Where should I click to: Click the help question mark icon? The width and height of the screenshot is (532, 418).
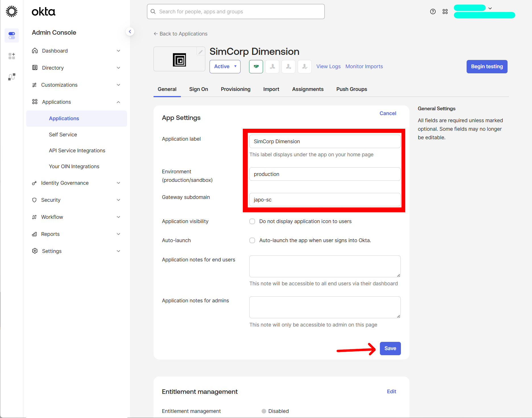433,12
